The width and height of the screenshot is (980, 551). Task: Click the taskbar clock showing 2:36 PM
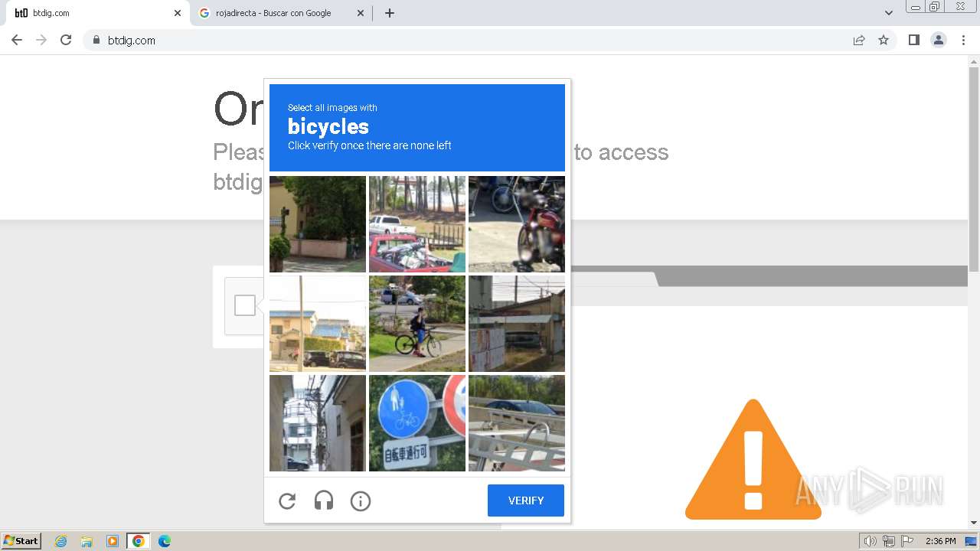(x=940, y=541)
